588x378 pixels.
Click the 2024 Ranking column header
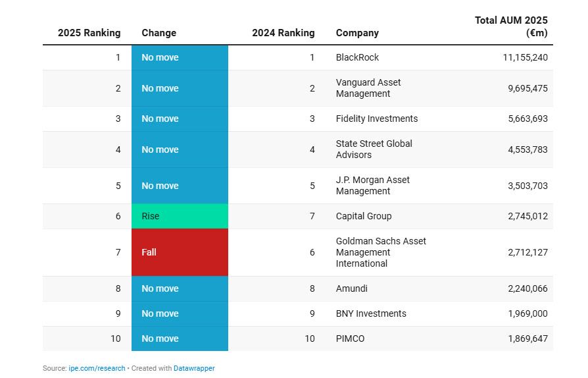click(283, 33)
